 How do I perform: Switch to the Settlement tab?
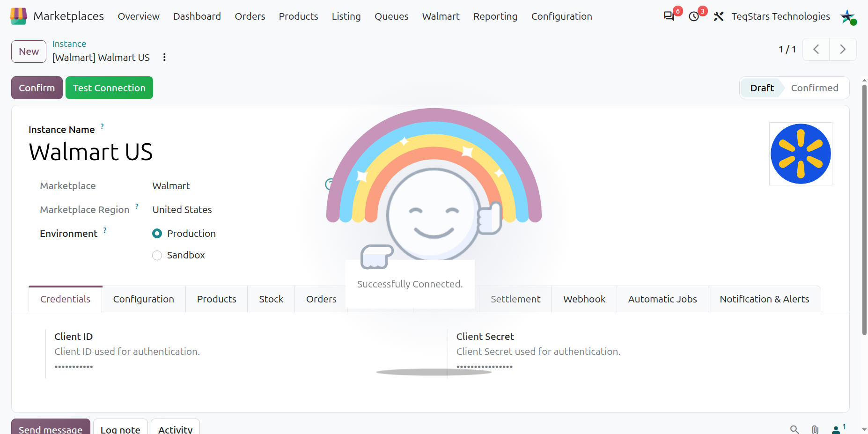(x=515, y=299)
